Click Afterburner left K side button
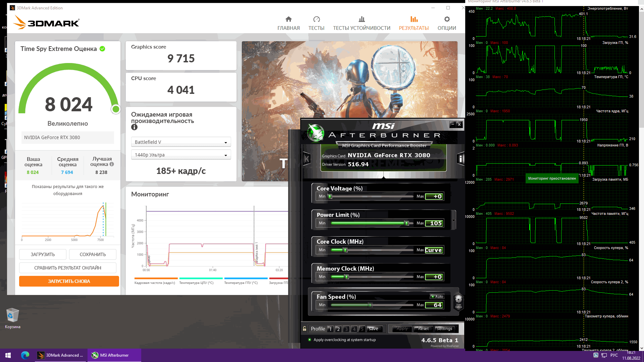The width and height of the screenshot is (644, 362). pos(307,159)
